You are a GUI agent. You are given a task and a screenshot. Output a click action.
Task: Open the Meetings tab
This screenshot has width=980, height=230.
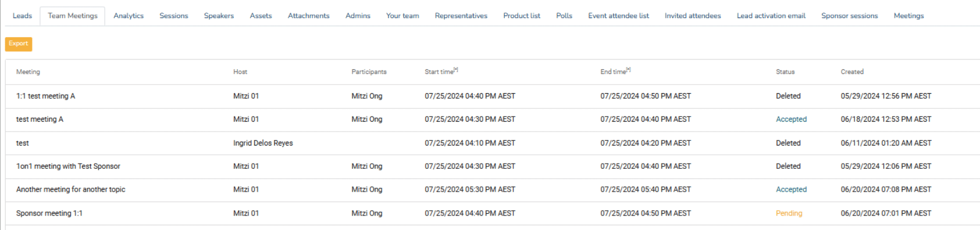coord(908,16)
